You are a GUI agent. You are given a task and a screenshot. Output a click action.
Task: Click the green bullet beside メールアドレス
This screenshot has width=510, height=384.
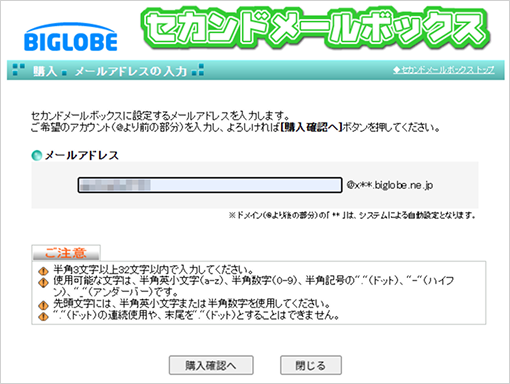coord(37,155)
